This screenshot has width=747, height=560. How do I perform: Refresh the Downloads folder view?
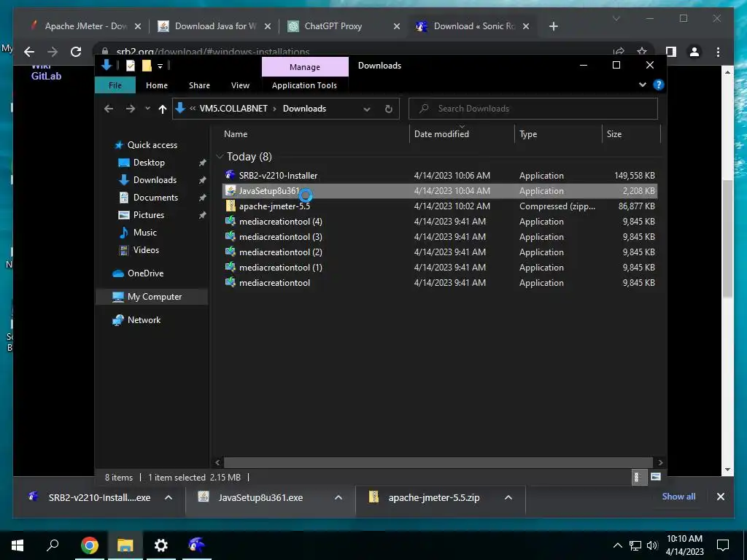388,109
